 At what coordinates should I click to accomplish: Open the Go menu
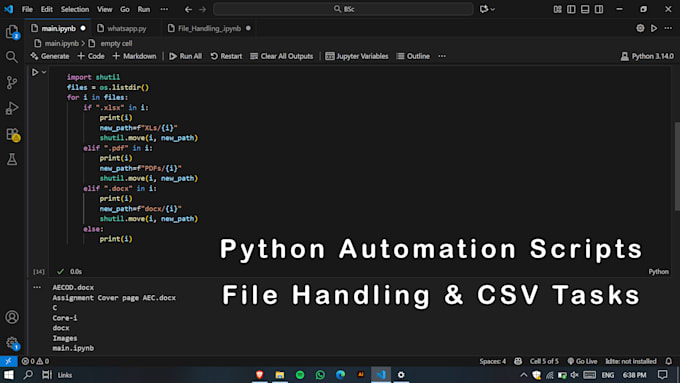(125, 9)
